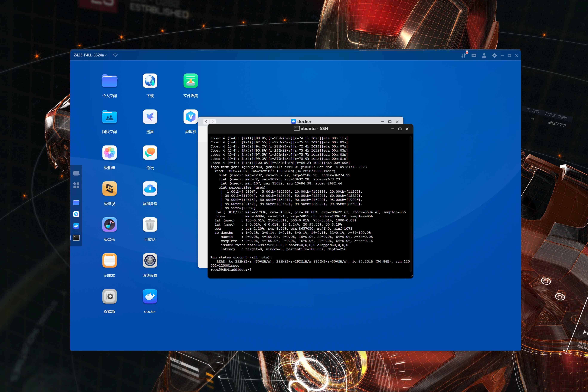Open the messages envelope icon

(474, 56)
